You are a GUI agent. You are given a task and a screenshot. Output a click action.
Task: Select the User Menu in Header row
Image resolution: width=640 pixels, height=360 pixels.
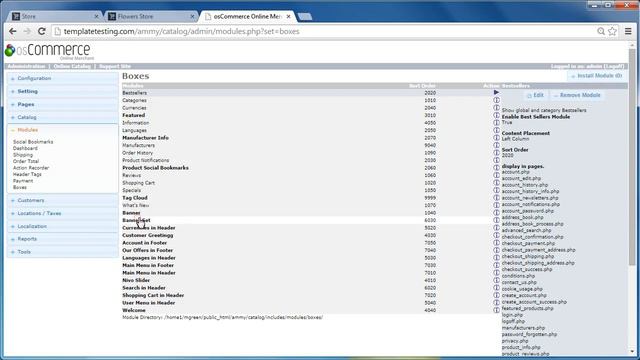pos(310,303)
